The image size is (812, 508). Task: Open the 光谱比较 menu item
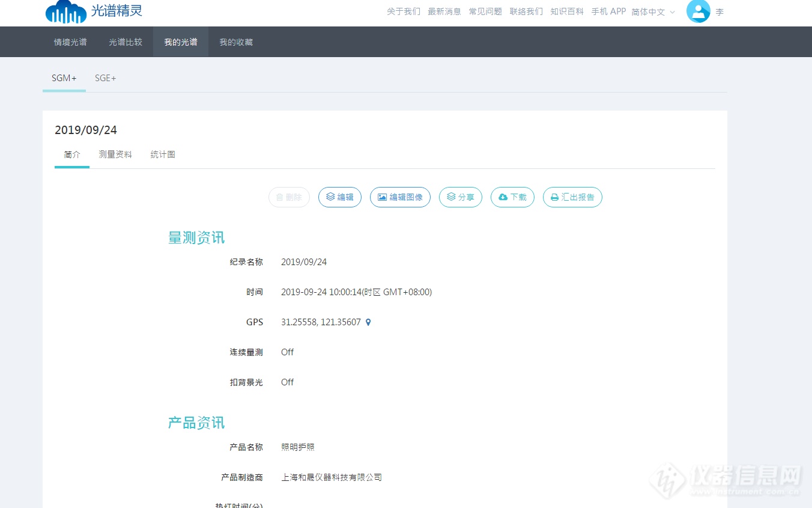click(126, 42)
